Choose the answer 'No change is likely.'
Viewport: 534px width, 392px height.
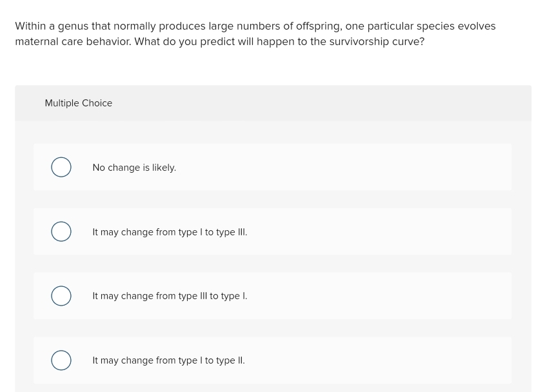pyautogui.click(x=134, y=167)
